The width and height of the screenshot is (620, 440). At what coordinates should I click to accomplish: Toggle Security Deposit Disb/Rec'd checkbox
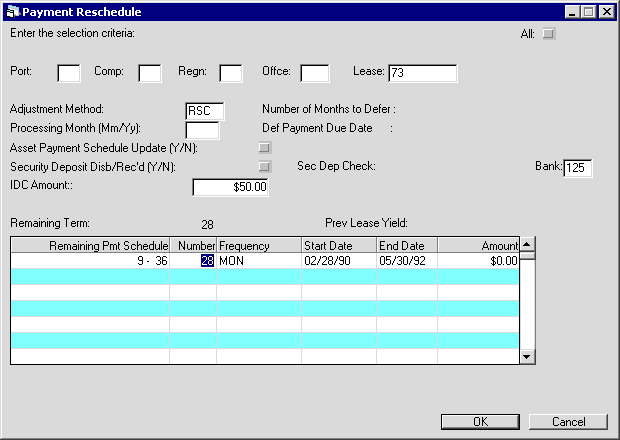click(265, 166)
